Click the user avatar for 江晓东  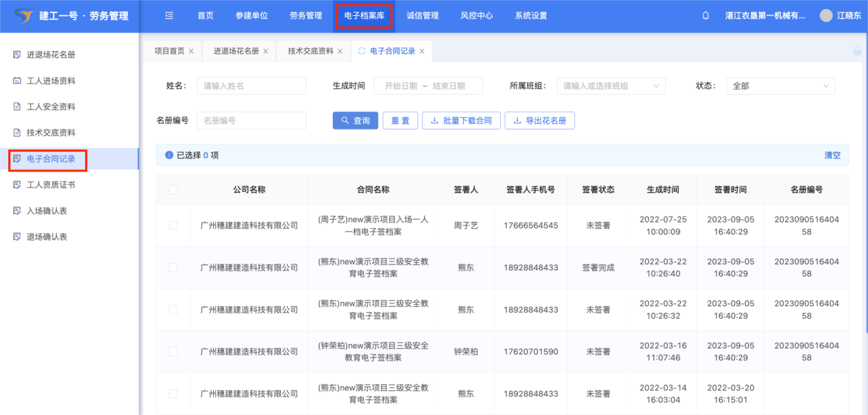click(826, 16)
